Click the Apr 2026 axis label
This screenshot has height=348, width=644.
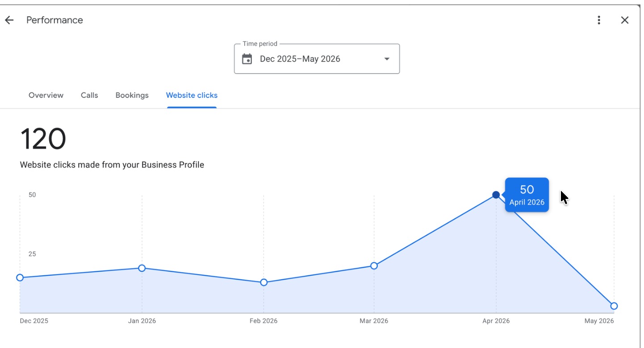coord(496,321)
